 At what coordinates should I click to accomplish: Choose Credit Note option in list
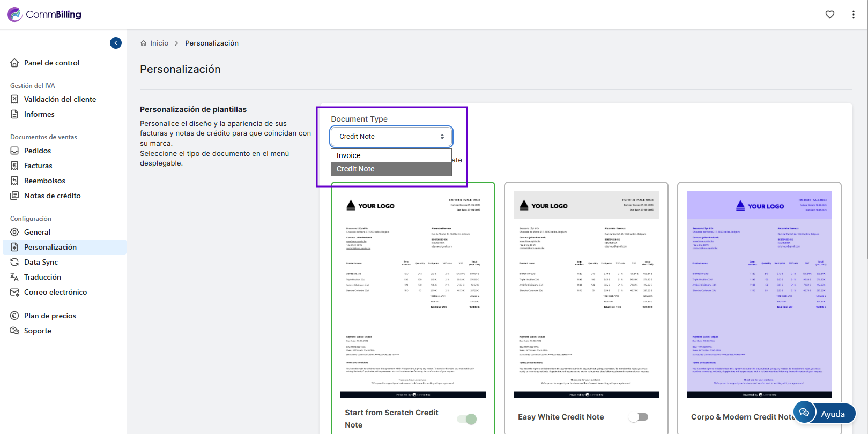(x=391, y=169)
